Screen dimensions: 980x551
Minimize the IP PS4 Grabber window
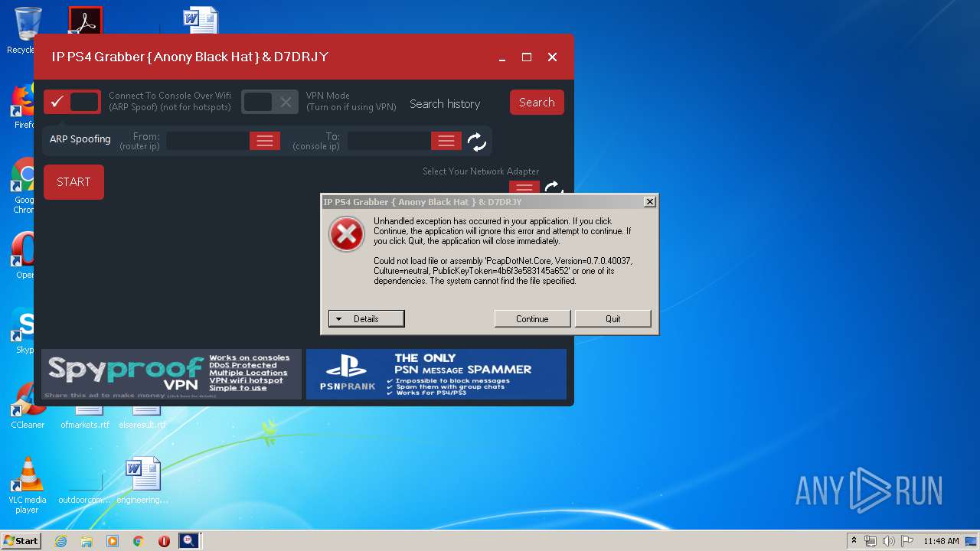(x=502, y=57)
